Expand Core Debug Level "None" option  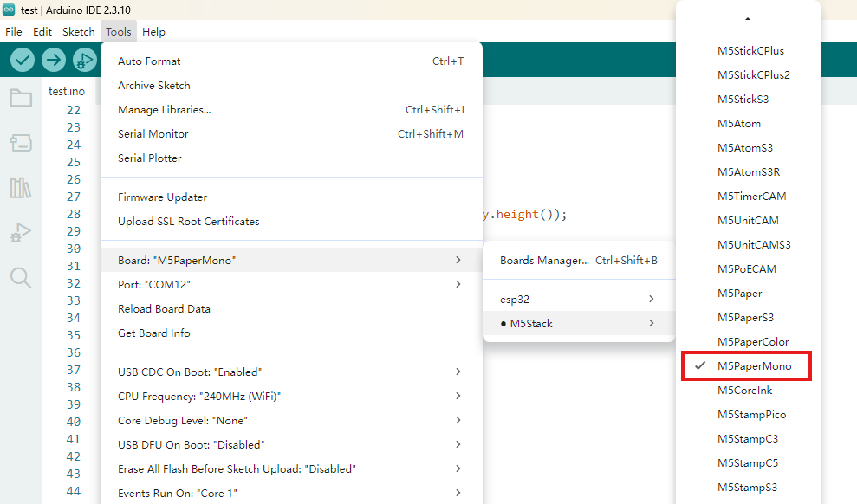291,421
